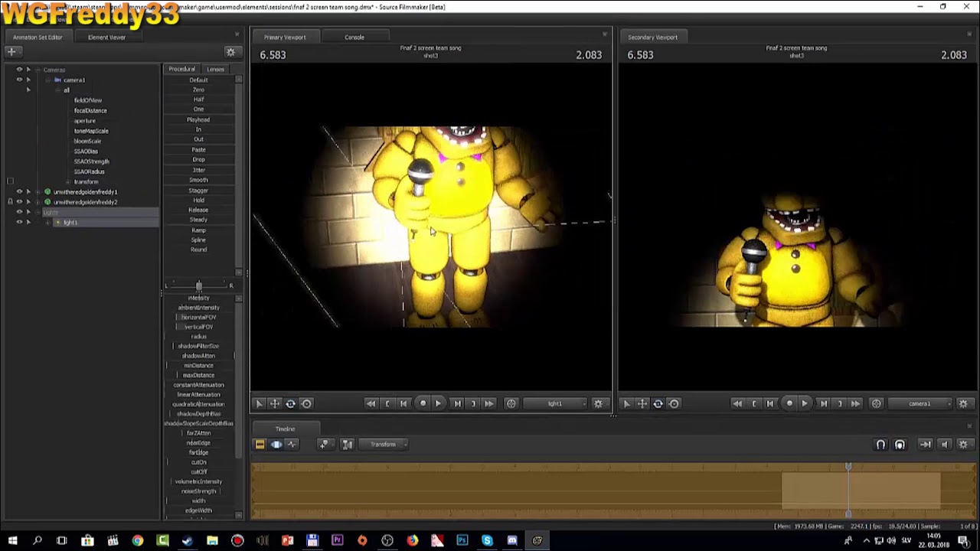Viewport: 980px width, 551px height.
Task: Select the screen manipulator tool in primary viewport
Action: [306, 403]
